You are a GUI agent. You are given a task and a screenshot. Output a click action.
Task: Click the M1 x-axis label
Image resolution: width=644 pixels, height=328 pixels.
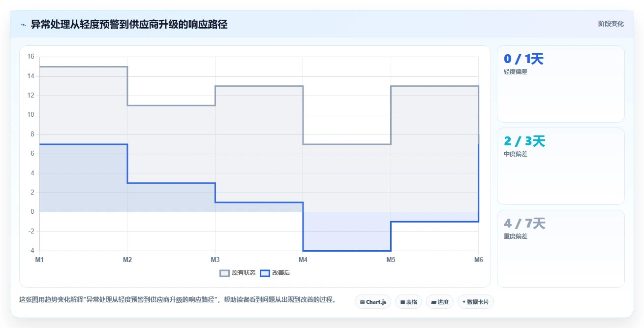39,260
